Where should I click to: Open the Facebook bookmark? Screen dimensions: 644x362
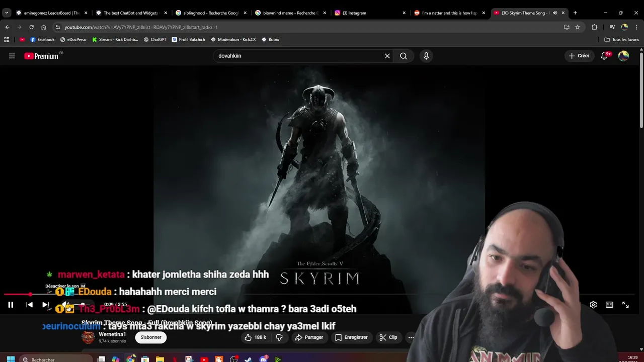point(42,39)
